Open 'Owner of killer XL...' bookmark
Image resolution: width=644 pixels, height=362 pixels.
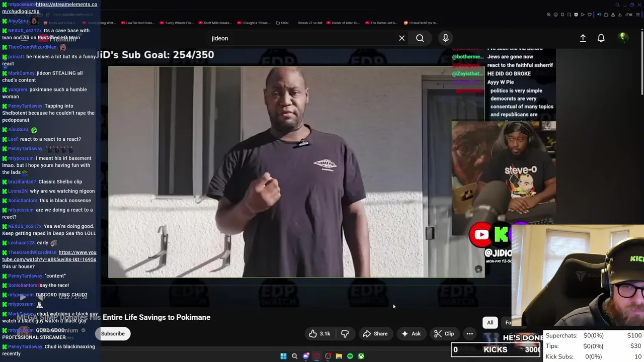pyautogui.click(x=344, y=23)
